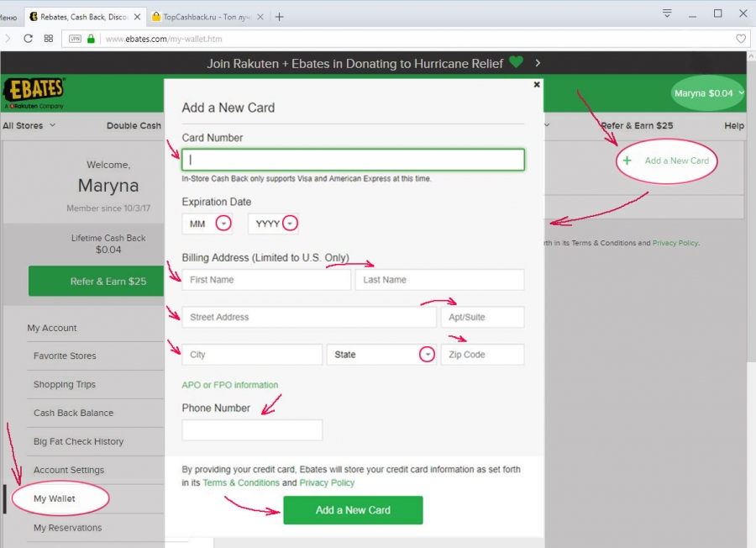Close the TopCashback.ru tab
The height and width of the screenshot is (548, 756).
point(260,17)
